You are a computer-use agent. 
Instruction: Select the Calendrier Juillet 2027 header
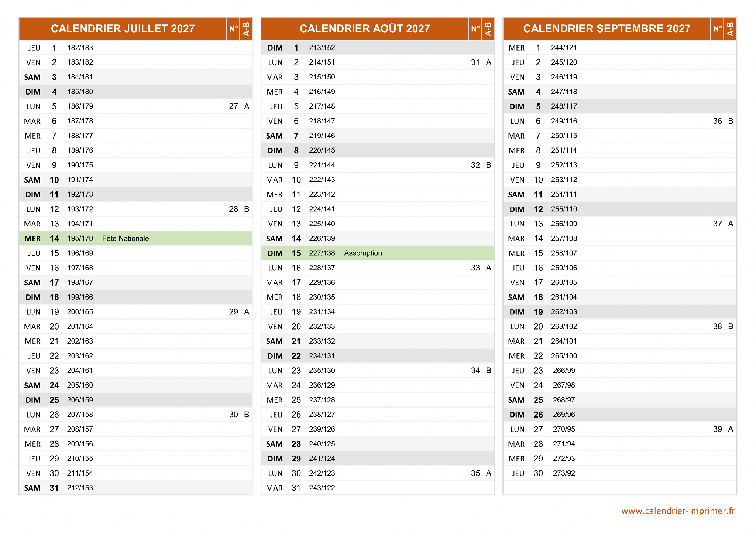click(x=123, y=28)
